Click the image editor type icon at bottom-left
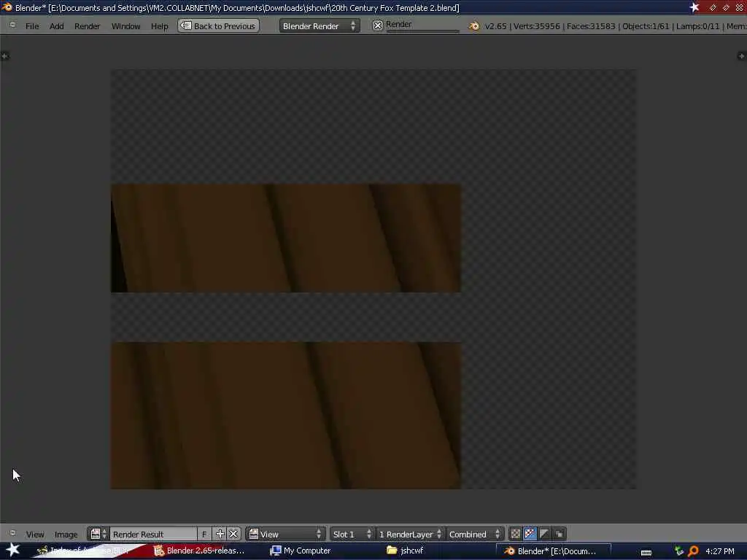The height and width of the screenshot is (560, 747). point(12,533)
